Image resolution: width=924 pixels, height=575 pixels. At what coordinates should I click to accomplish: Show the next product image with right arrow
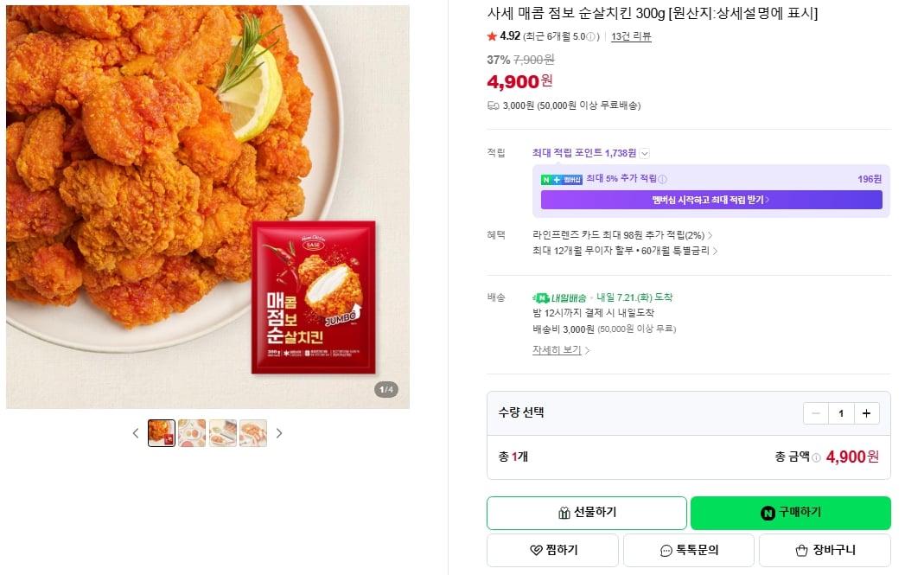pos(279,433)
